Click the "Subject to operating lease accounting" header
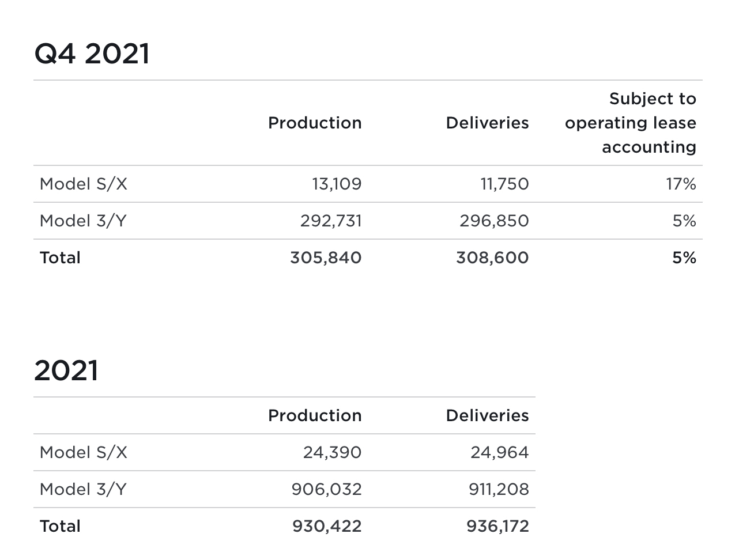The width and height of the screenshot is (754, 560). (x=631, y=123)
